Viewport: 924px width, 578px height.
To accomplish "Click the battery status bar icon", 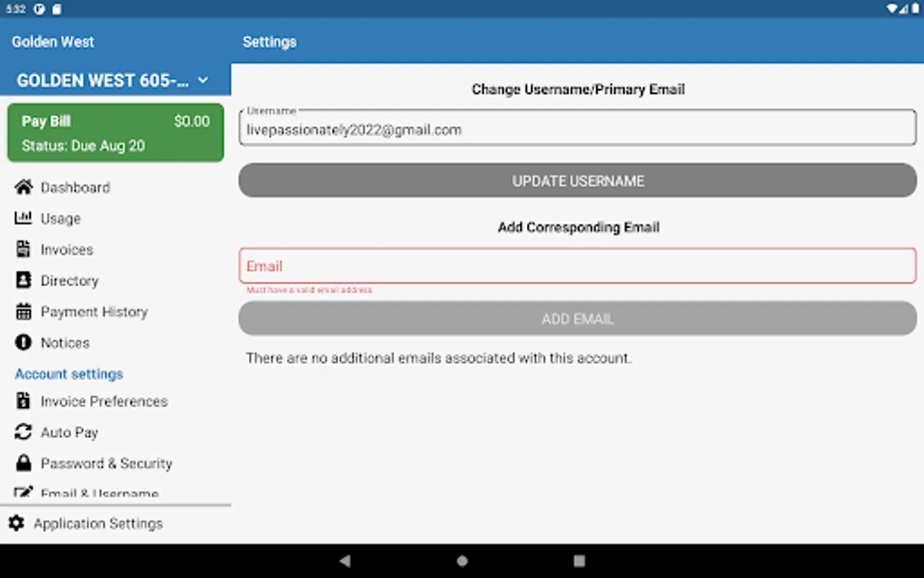I will (915, 9).
